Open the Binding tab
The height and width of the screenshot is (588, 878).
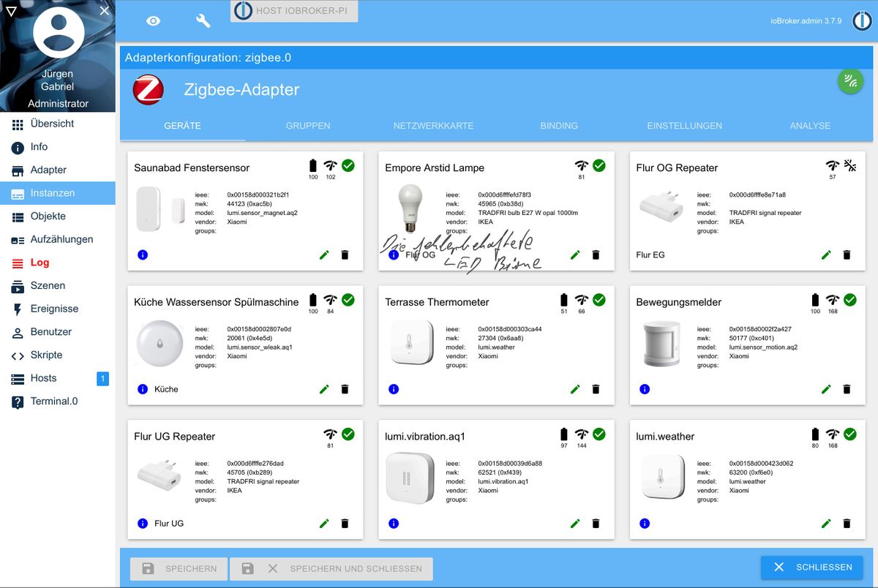pyautogui.click(x=559, y=126)
